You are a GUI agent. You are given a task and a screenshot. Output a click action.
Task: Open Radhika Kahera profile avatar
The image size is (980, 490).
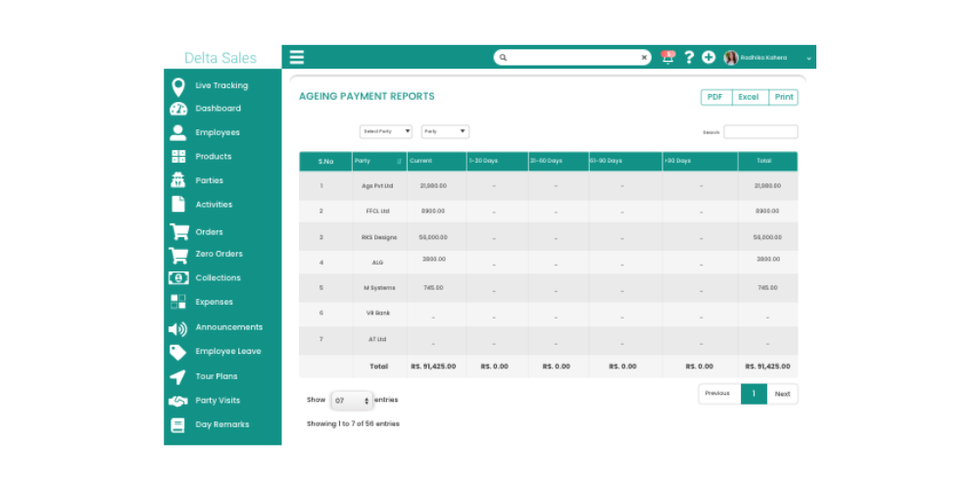point(731,58)
